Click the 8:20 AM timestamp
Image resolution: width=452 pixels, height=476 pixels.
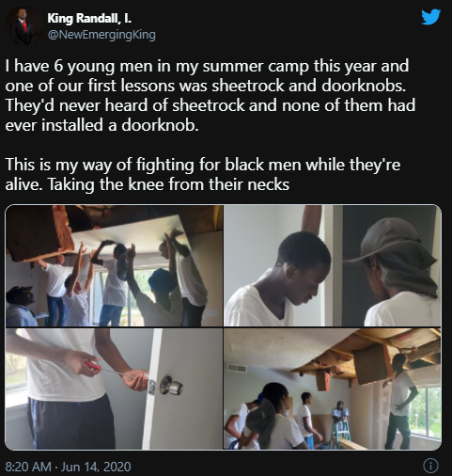tap(28, 467)
